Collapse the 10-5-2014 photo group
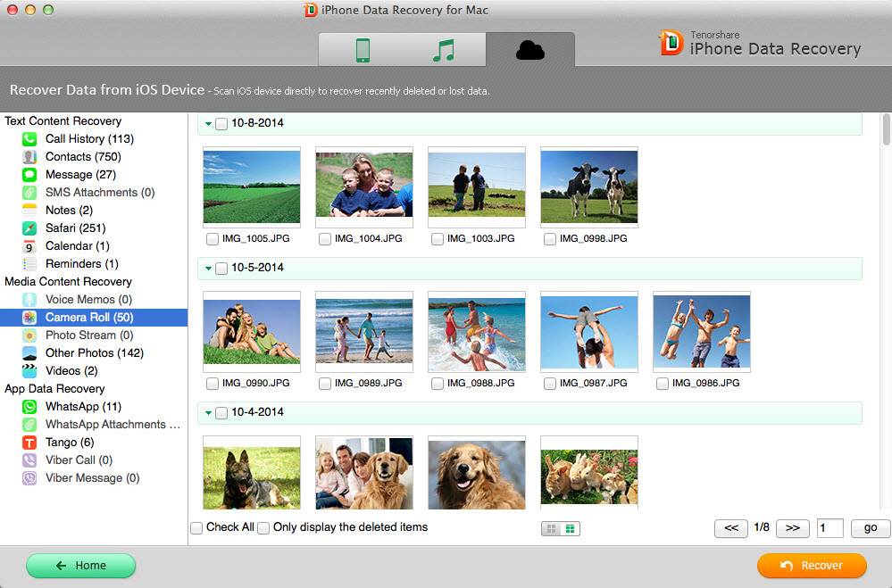 (208, 269)
